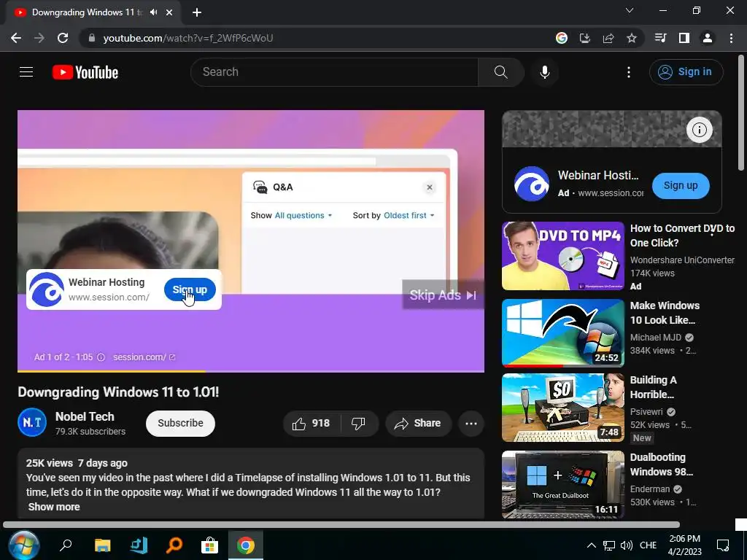Screen dimensions: 747x560
Task: Open Dualbooting Windows 98 thumbnail
Action: click(562, 485)
